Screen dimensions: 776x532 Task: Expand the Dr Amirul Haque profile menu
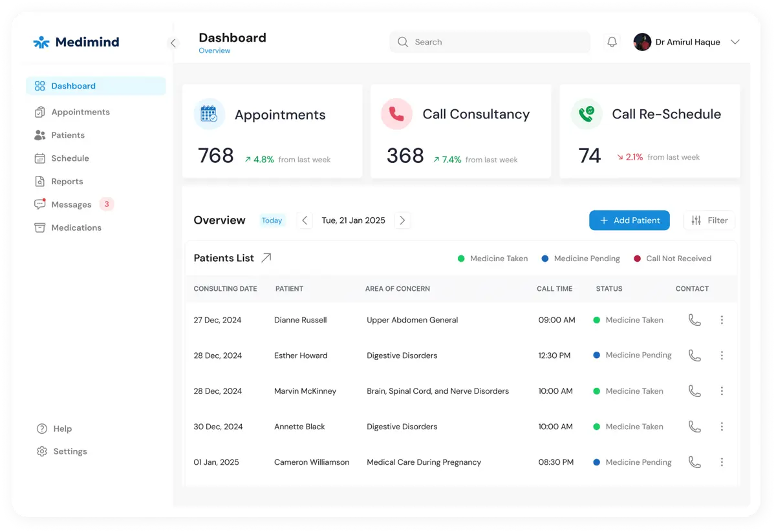point(735,42)
